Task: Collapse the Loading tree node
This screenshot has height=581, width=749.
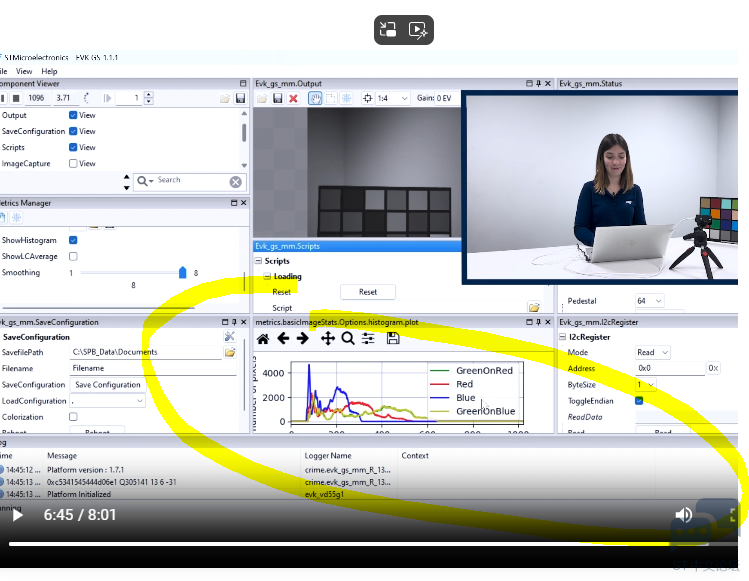Action: point(268,277)
